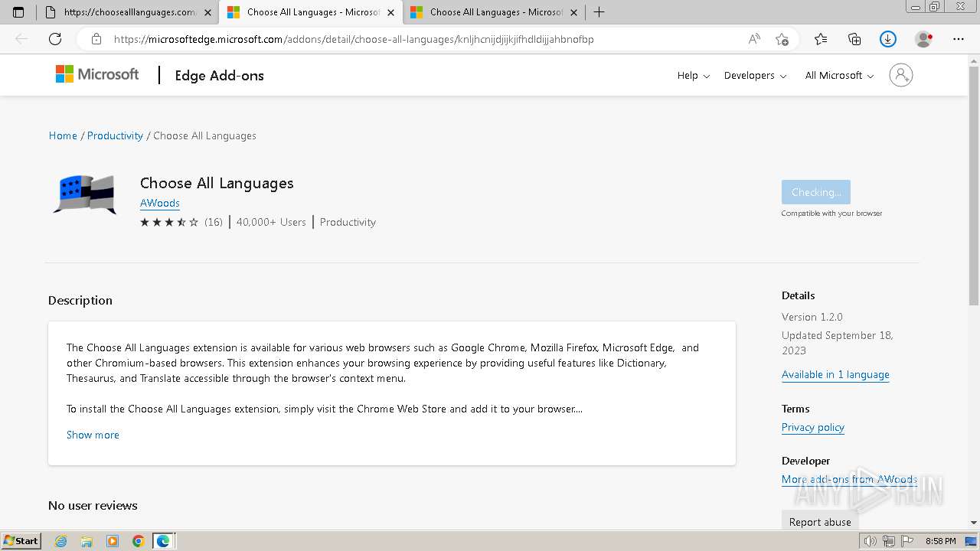980x551 pixels.
Task: Expand the Help dropdown menu
Action: [x=694, y=75]
